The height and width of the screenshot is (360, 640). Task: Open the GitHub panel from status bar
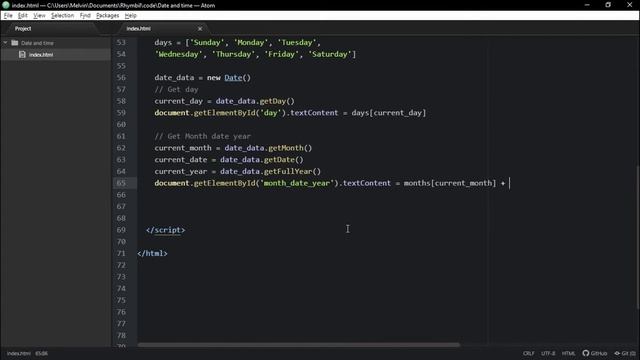coord(595,353)
